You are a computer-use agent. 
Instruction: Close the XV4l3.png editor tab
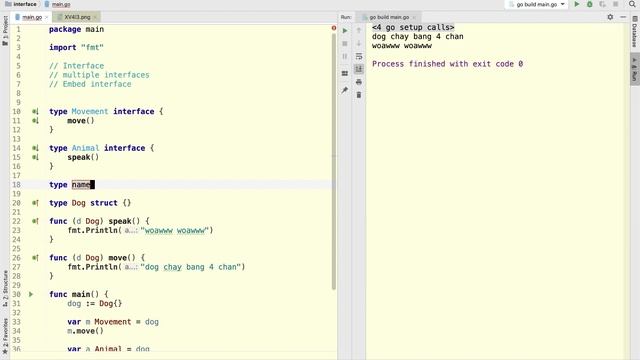point(95,17)
